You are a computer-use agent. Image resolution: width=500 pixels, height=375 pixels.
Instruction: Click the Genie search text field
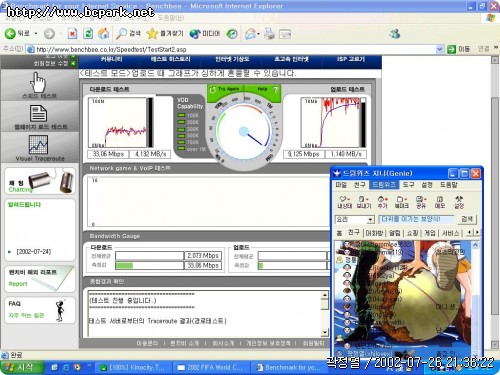click(416, 220)
